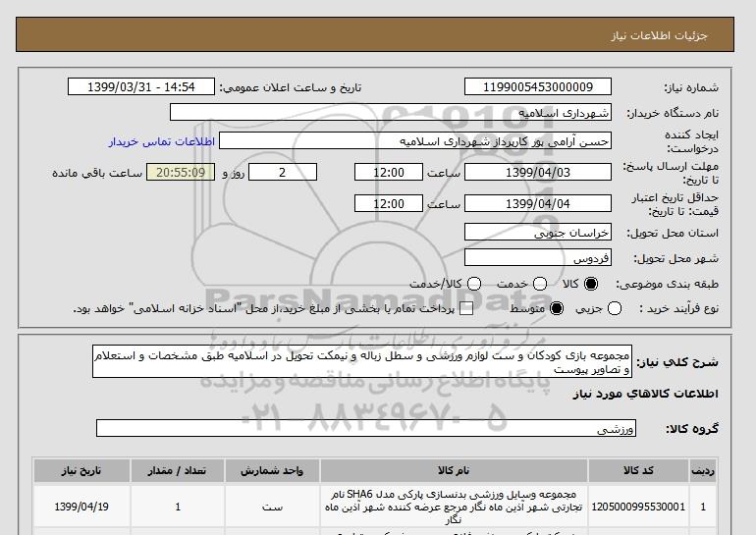Screen dimensions: 756x535
Task: Click the delivery city field فردوس
Action: [x=538, y=257]
